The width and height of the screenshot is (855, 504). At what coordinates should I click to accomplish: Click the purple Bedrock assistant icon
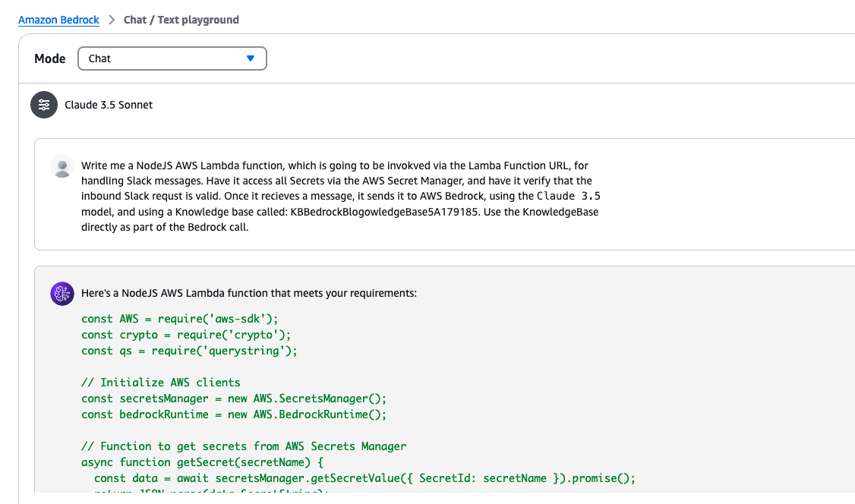point(62,294)
